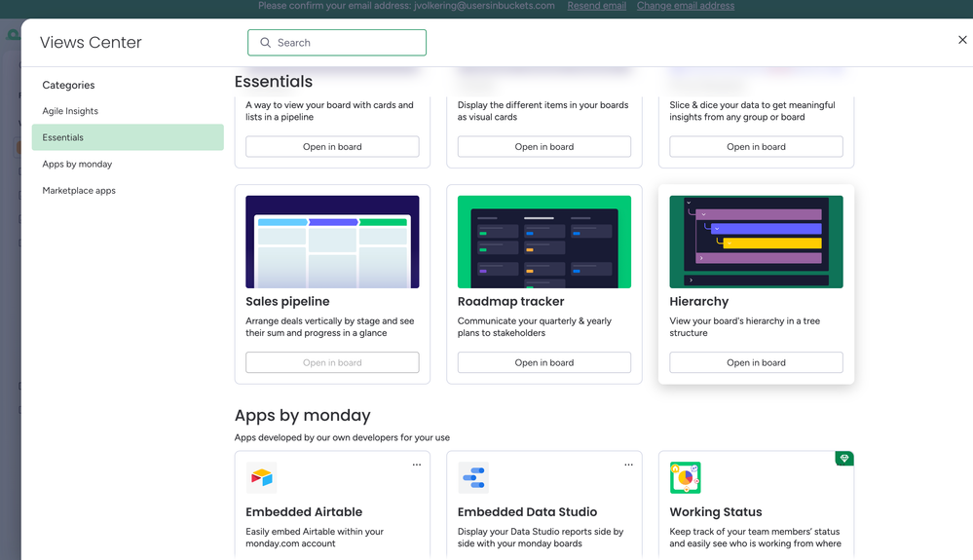Click the Embedded Airtable title
This screenshot has height=560, width=973.
tap(304, 512)
